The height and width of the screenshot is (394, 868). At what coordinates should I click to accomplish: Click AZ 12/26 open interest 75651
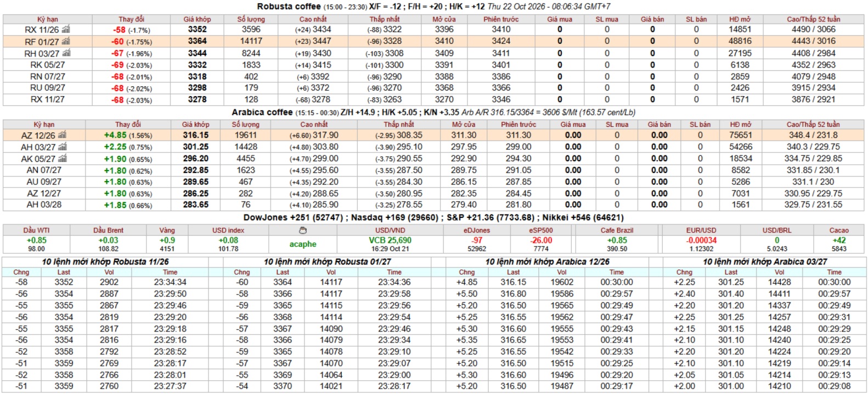[740, 135]
